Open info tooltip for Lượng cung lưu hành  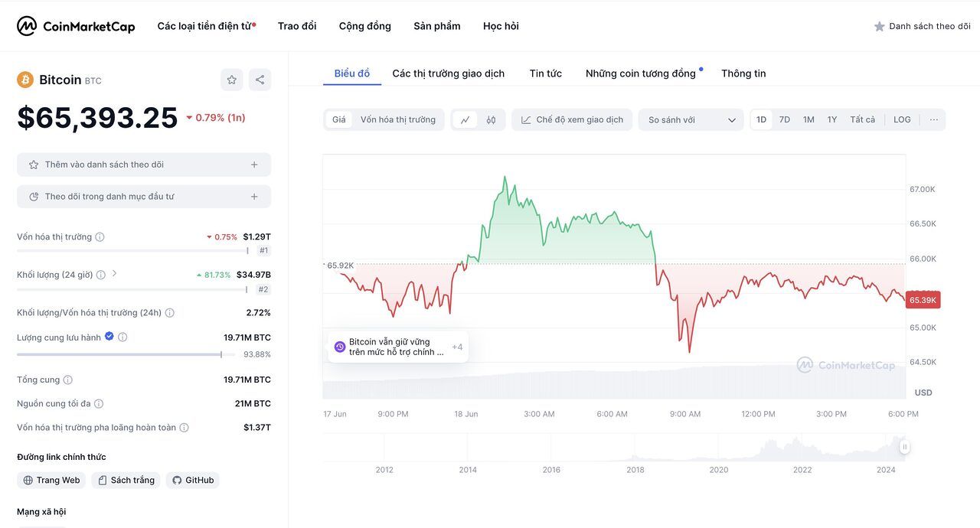click(x=122, y=337)
